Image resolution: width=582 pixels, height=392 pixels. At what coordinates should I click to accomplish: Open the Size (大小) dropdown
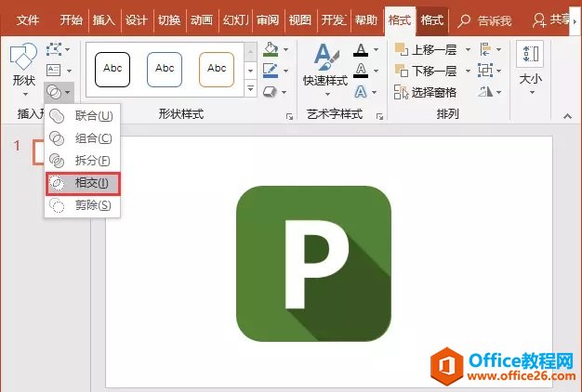(x=531, y=70)
